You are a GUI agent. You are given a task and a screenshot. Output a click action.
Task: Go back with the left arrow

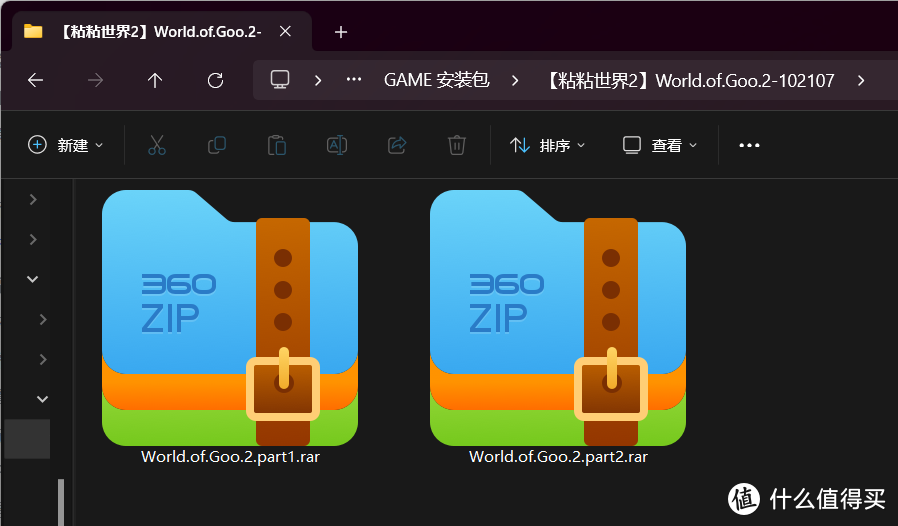[x=36, y=80]
